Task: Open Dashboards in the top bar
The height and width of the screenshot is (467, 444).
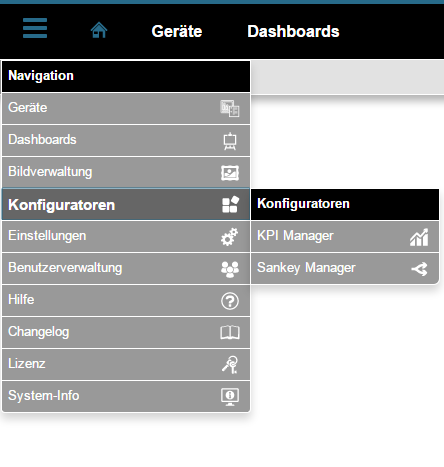Action: (293, 31)
